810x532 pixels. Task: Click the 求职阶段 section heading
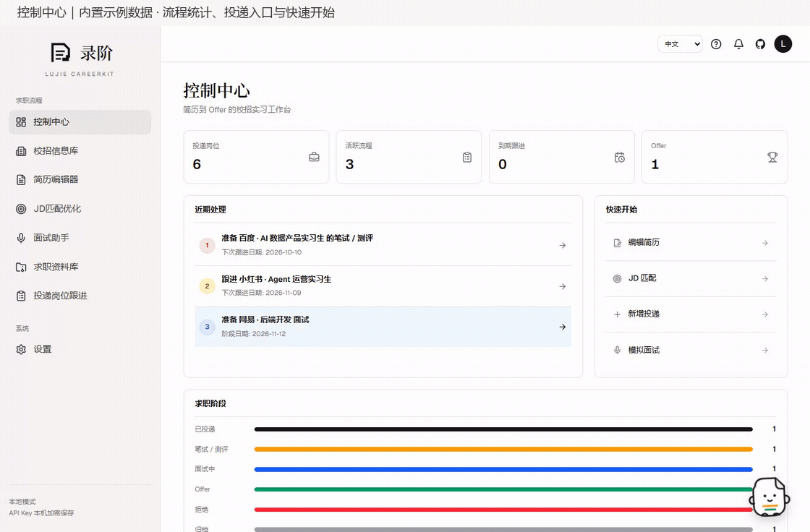tap(210, 403)
